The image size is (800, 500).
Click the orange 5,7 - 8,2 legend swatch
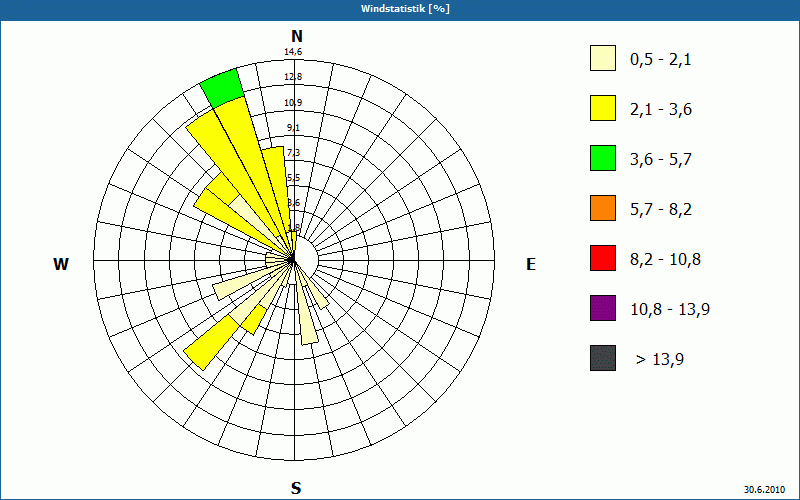click(603, 208)
